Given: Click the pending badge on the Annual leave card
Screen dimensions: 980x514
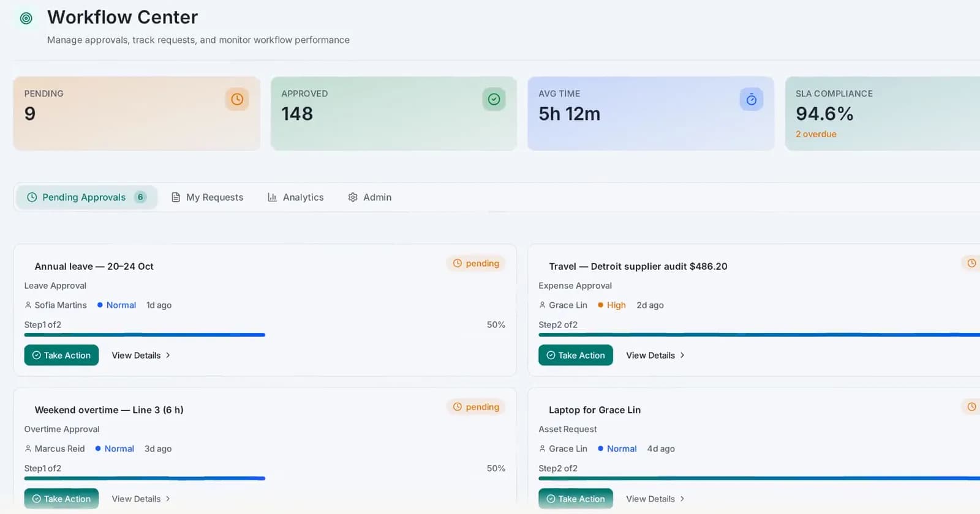Looking at the screenshot, I should 476,263.
